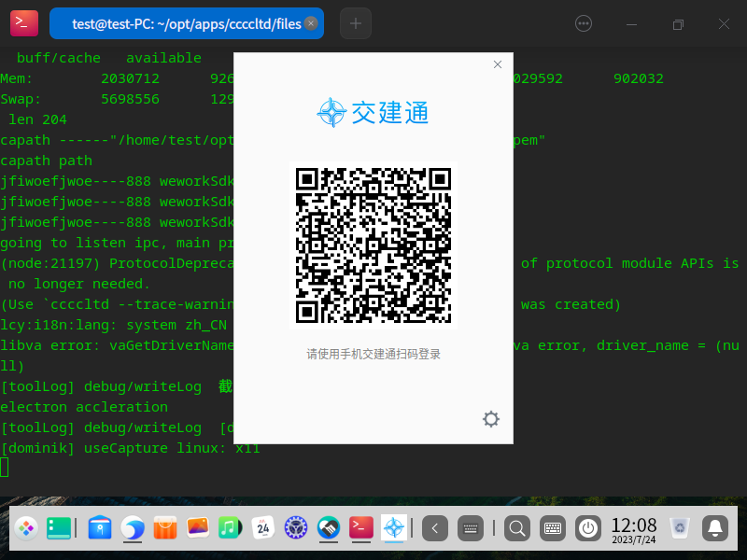747x560 pixels.
Task: Collapse the dock tray with the left arrow
Action: click(434, 528)
